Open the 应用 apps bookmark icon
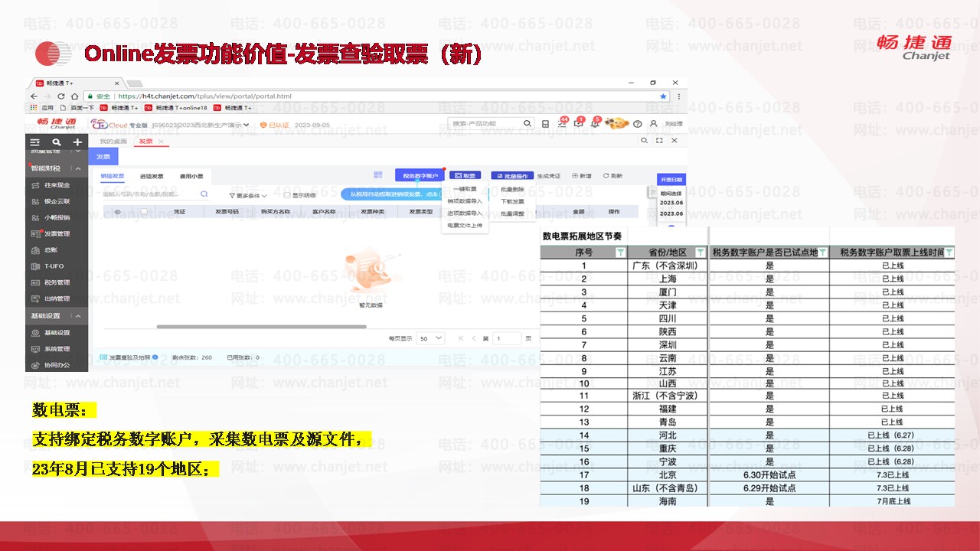This screenshot has height=551, width=980. pos(34,108)
